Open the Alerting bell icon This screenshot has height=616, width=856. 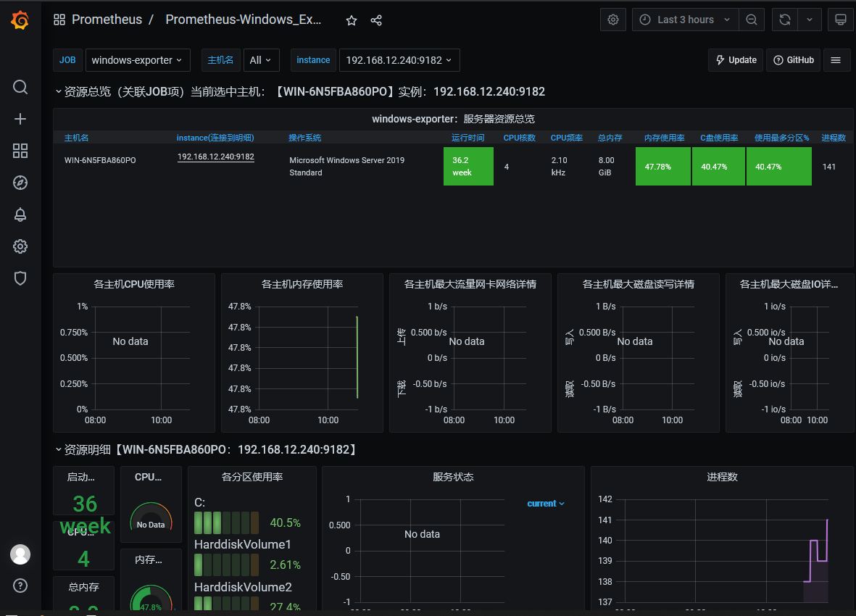tap(20, 215)
